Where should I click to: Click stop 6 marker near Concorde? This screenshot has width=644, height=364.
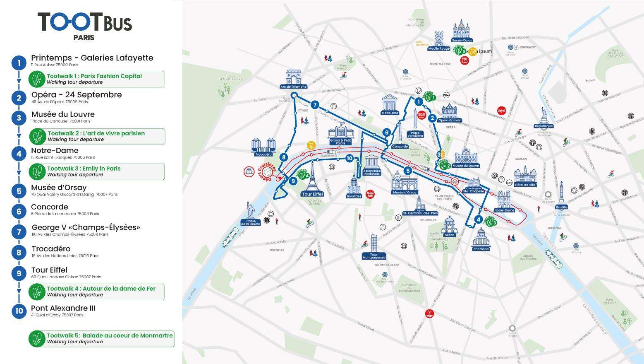tap(386, 133)
